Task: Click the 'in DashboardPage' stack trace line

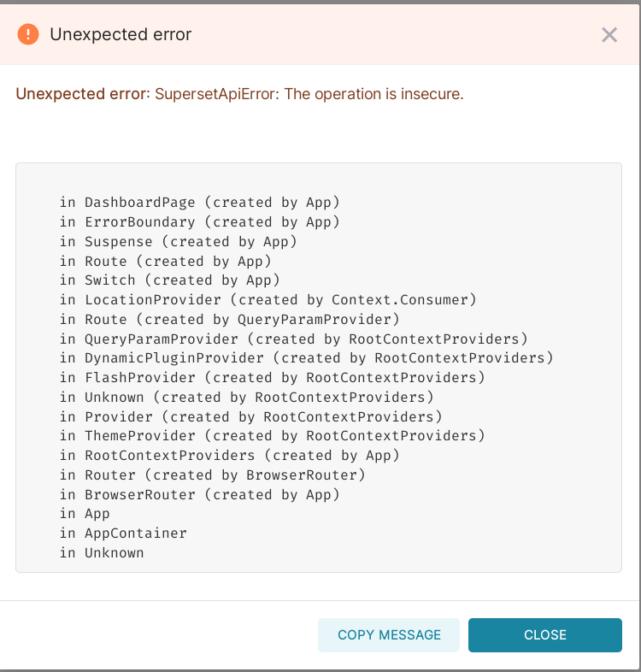Action: click(x=199, y=202)
